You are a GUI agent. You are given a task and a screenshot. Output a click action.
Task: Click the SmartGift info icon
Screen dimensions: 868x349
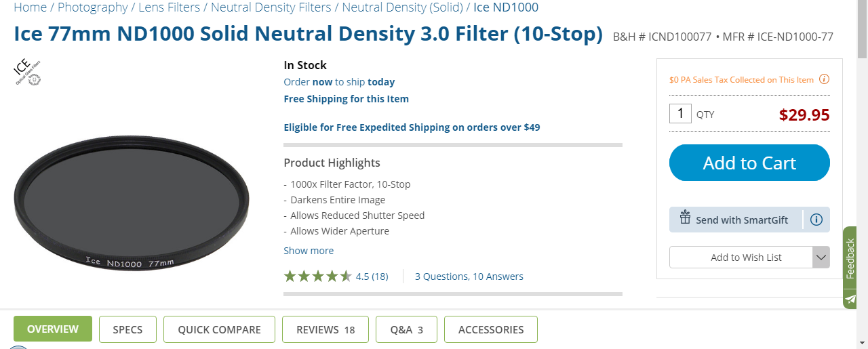click(816, 220)
